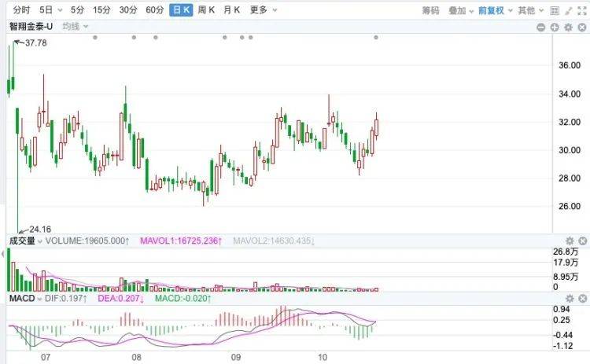Open main chart settings gear icon
The height and width of the screenshot is (364, 590).
point(568,27)
